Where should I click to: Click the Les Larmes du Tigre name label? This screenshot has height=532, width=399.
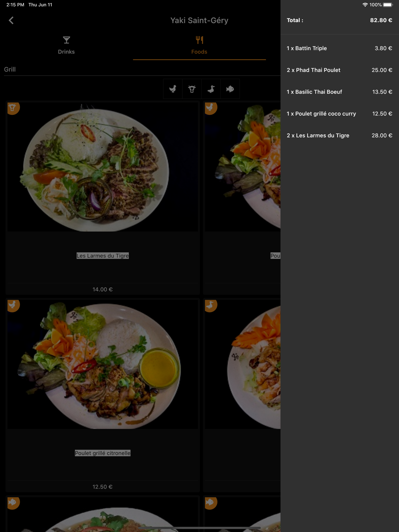point(103,256)
